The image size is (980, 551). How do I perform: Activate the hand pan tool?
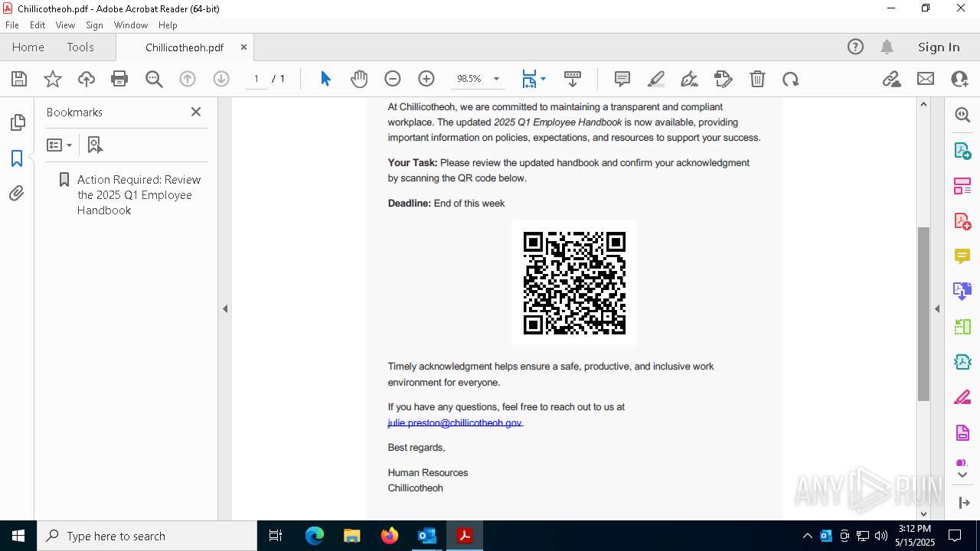click(359, 79)
